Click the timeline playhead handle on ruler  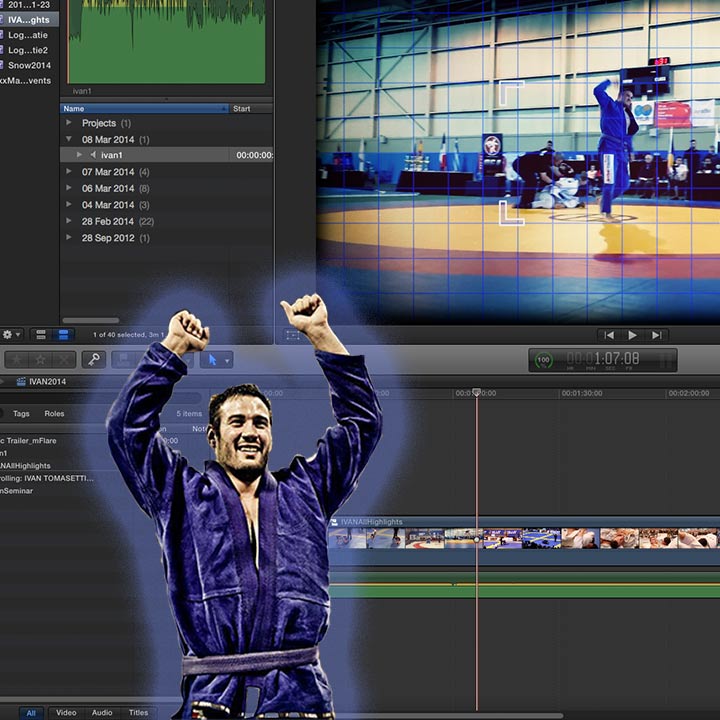(477, 393)
